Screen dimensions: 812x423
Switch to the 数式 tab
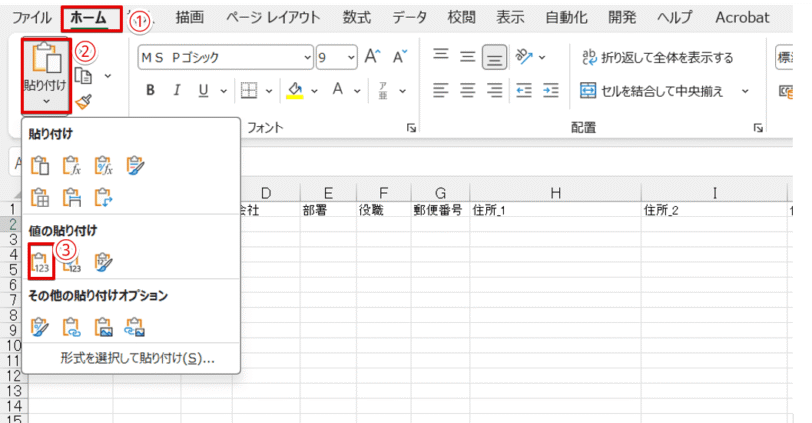(x=357, y=18)
